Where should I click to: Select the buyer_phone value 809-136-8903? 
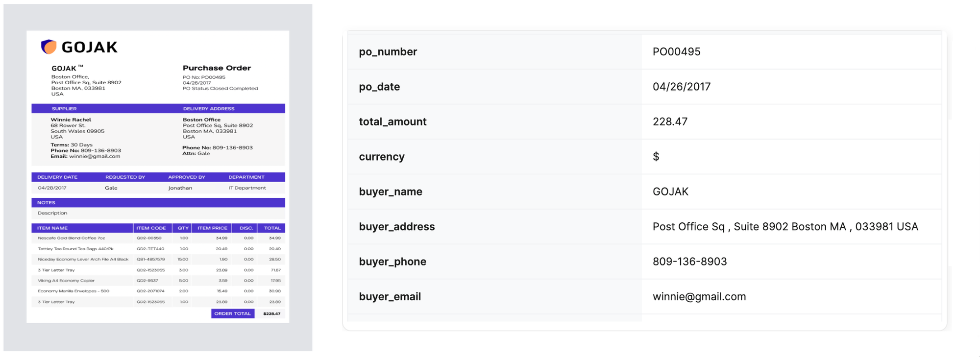[689, 262]
